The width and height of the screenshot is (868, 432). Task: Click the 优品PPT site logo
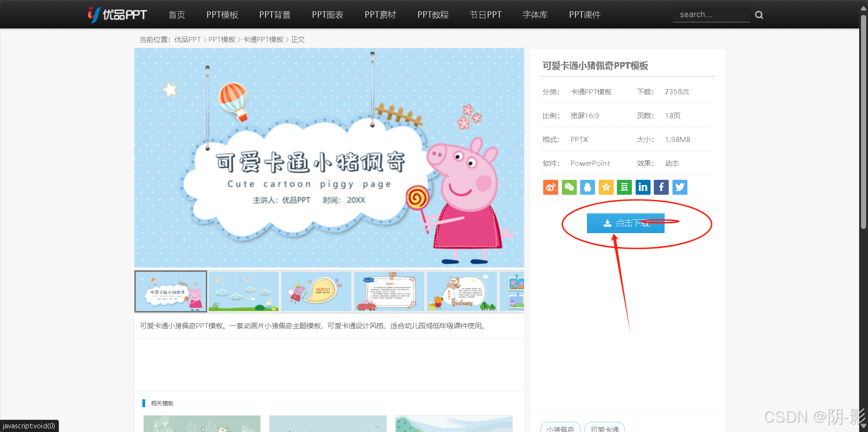click(x=117, y=14)
